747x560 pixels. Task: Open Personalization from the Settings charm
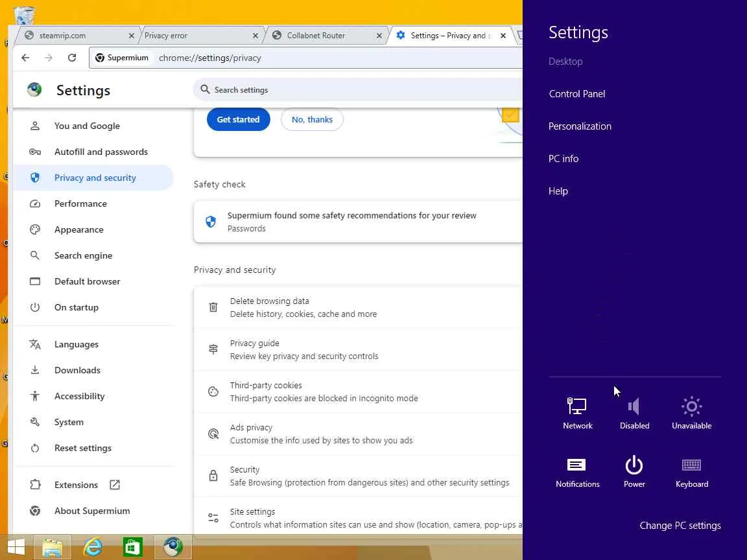tap(580, 126)
